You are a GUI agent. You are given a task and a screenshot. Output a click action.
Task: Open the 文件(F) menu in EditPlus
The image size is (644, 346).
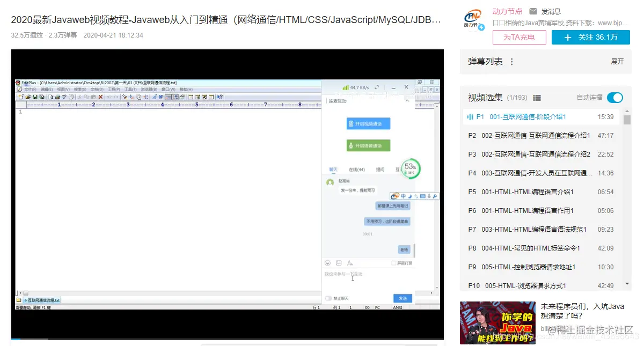coord(30,90)
